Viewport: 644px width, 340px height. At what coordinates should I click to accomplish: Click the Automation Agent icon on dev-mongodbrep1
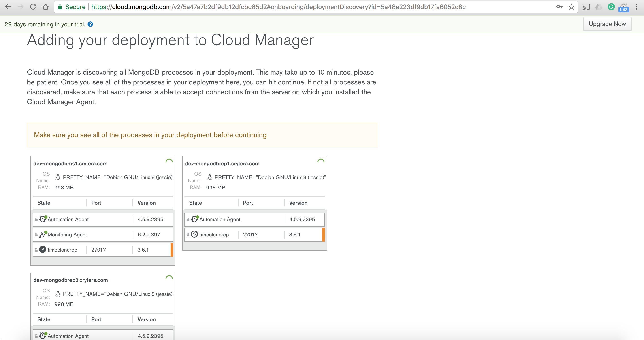pyautogui.click(x=194, y=219)
